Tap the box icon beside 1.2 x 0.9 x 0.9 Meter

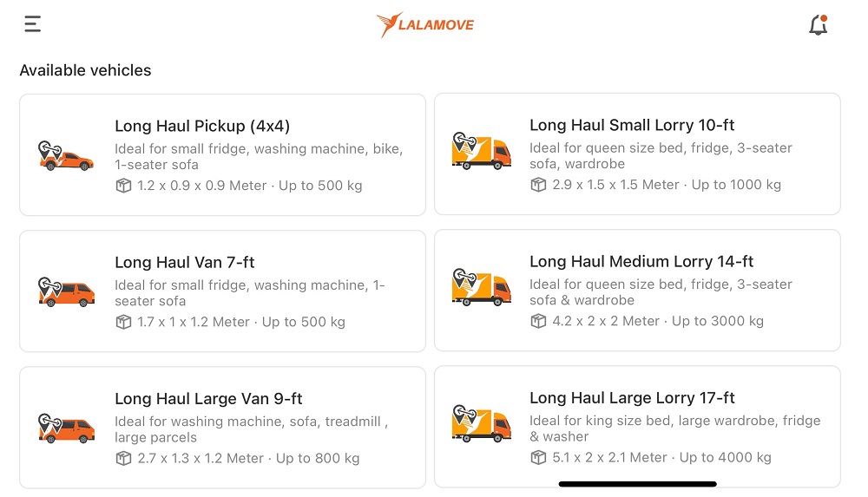coord(123,186)
